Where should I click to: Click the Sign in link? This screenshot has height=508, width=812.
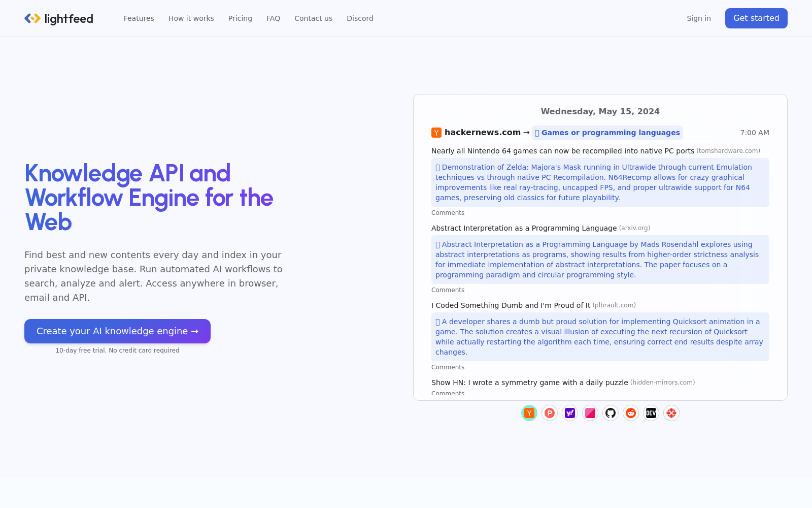click(x=699, y=18)
